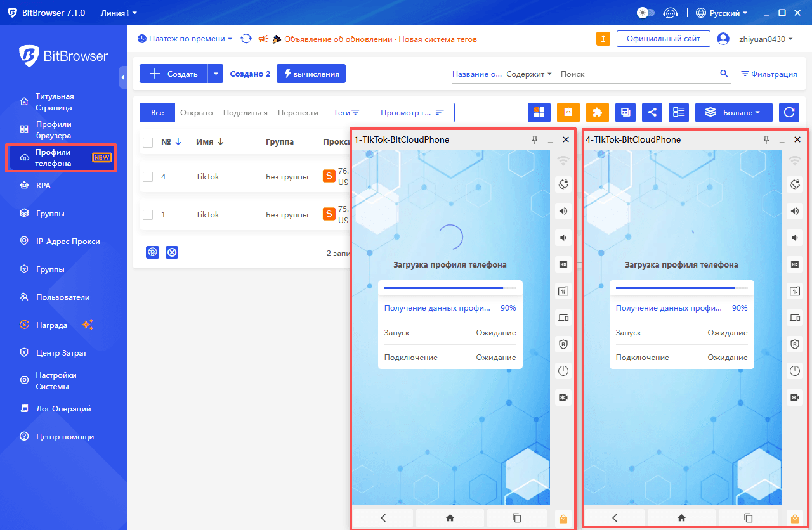Click the shield R root icon on phone 4
This screenshot has height=530, width=812.
tap(795, 344)
